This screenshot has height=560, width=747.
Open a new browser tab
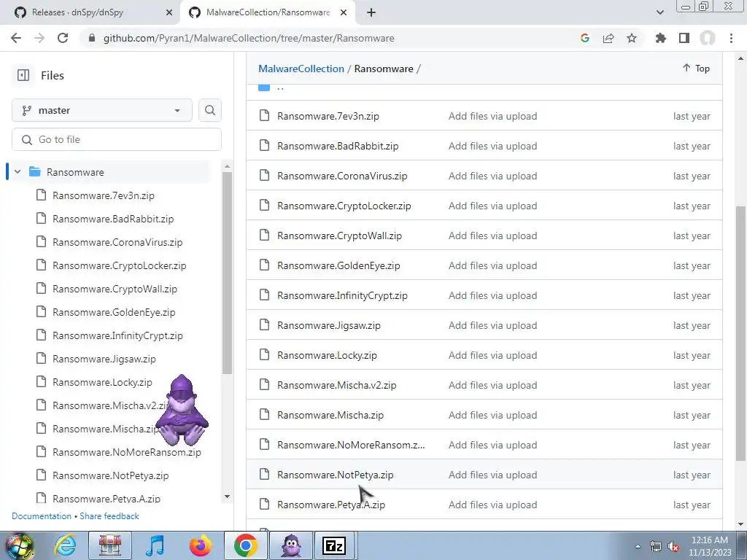(371, 13)
